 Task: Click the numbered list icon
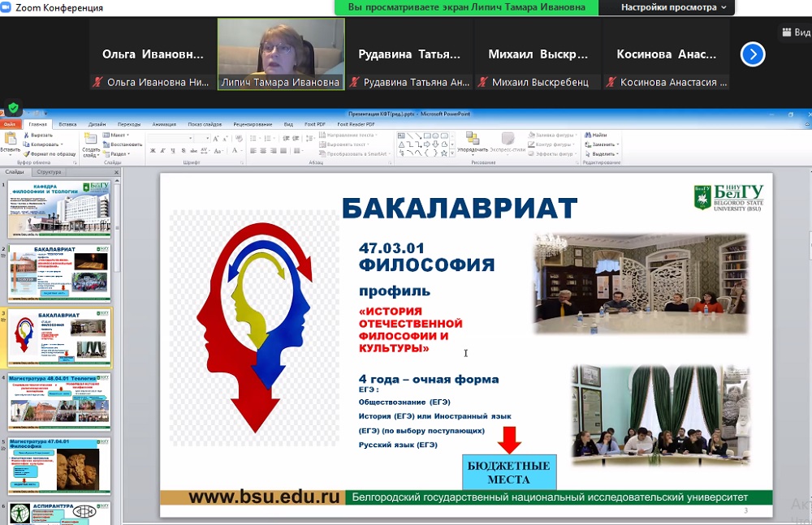coord(269,138)
